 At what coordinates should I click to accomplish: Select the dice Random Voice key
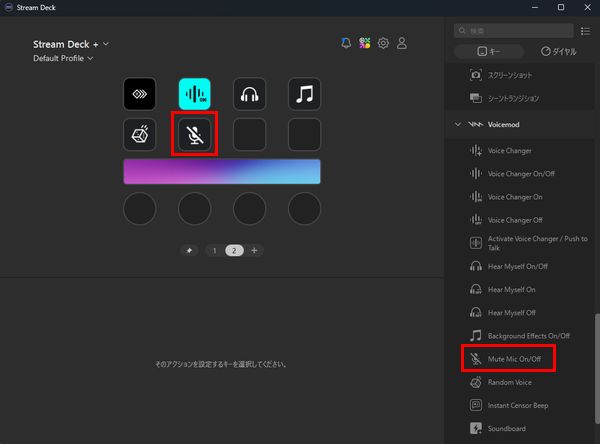pos(140,134)
